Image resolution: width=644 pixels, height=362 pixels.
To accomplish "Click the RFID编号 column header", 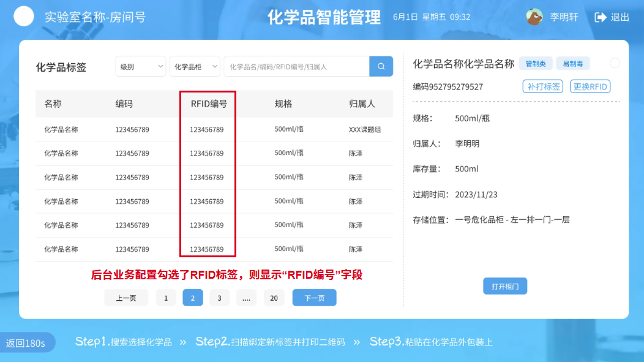I will pyautogui.click(x=209, y=104).
